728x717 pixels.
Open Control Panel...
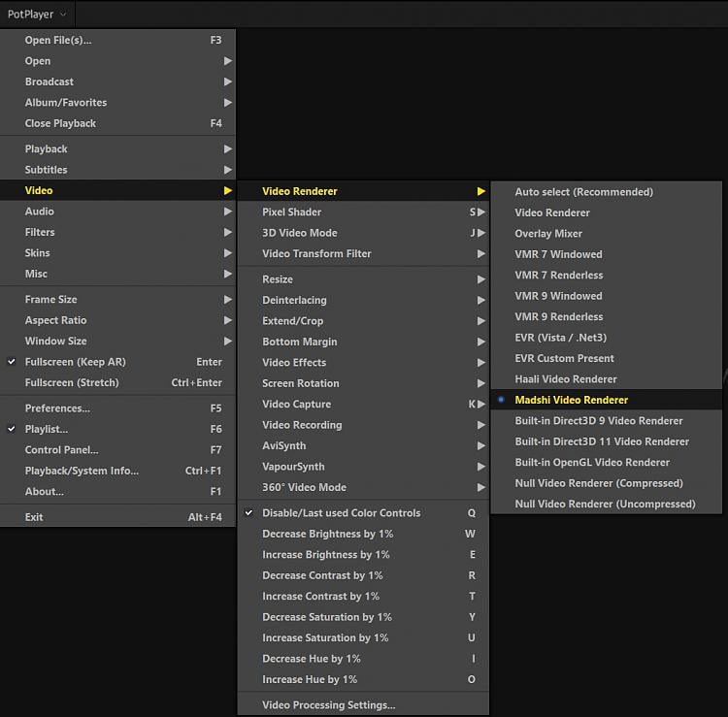[117, 450]
